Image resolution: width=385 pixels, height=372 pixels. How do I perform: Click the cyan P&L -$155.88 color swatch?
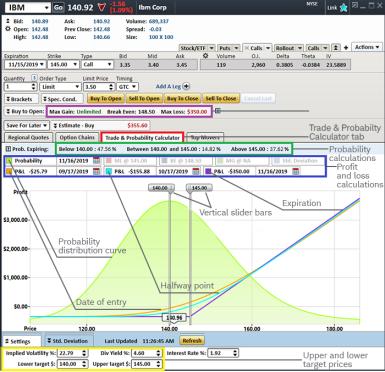[109, 171]
